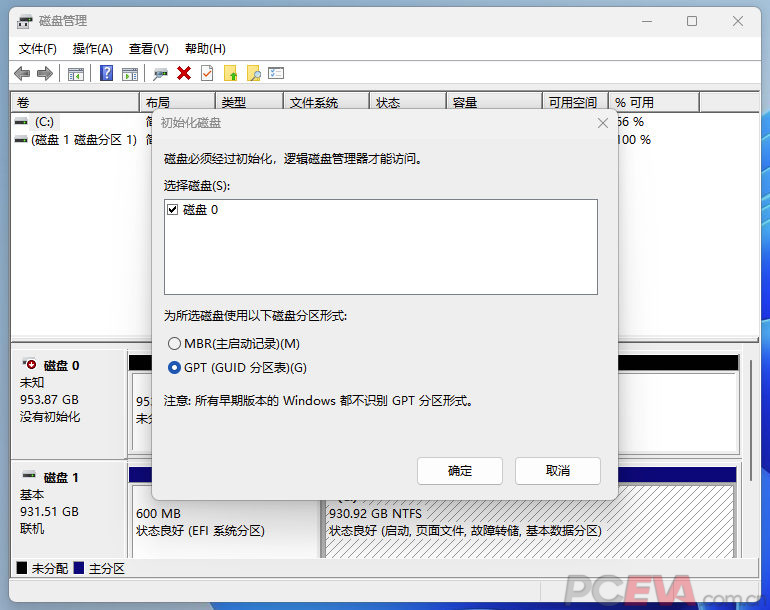Screen dimensions: 770x610
Task: Click the forward arrow toolbar icon
Action: 44,73
